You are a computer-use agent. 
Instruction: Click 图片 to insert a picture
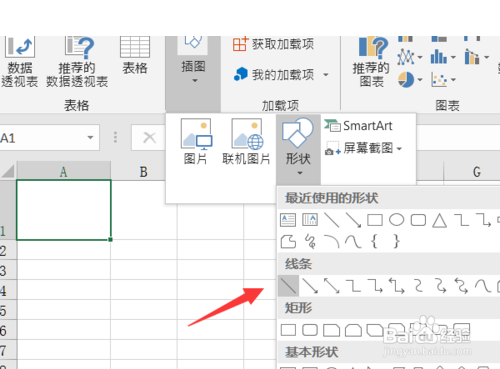coord(196,141)
